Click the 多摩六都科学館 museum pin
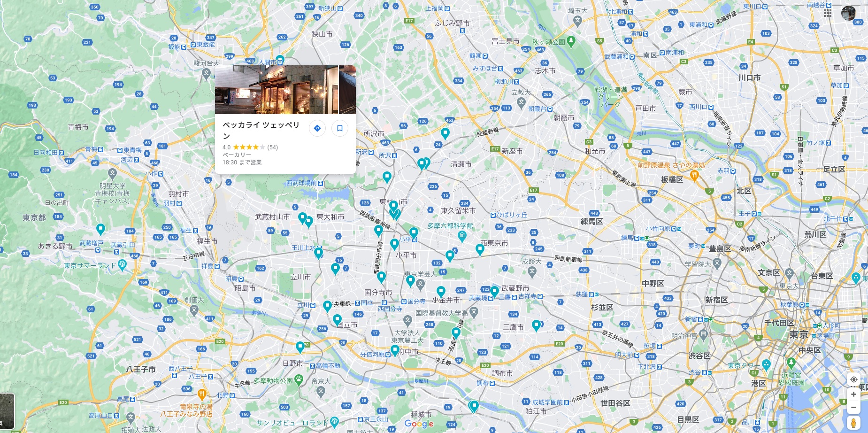This screenshot has height=433, width=868. tap(462, 235)
